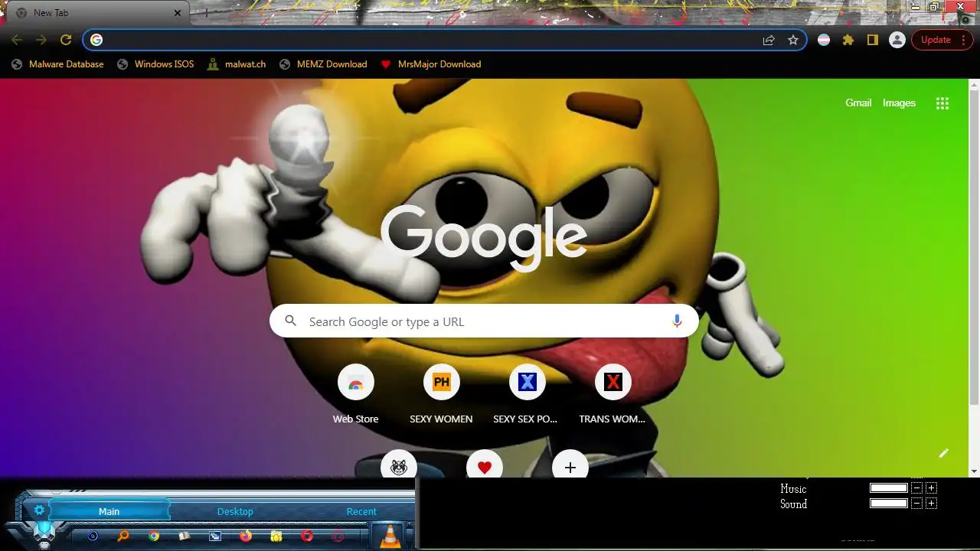
Task: Decrease Music volume with minus button
Action: tap(916, 488)
